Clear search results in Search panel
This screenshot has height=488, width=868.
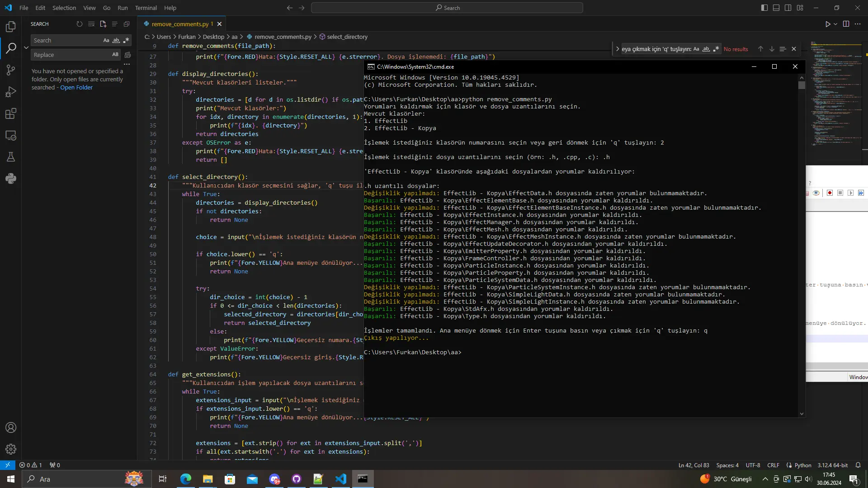(91, 24)
